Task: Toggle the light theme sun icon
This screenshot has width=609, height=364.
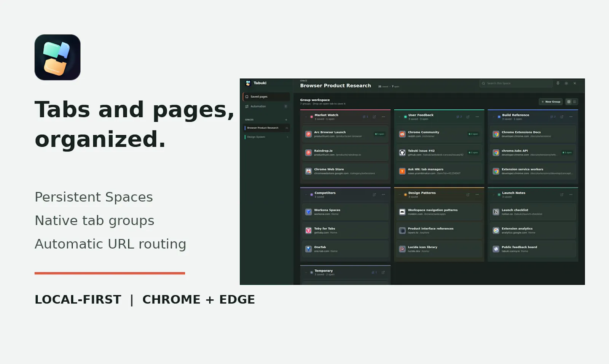Action: click(566, 83)
